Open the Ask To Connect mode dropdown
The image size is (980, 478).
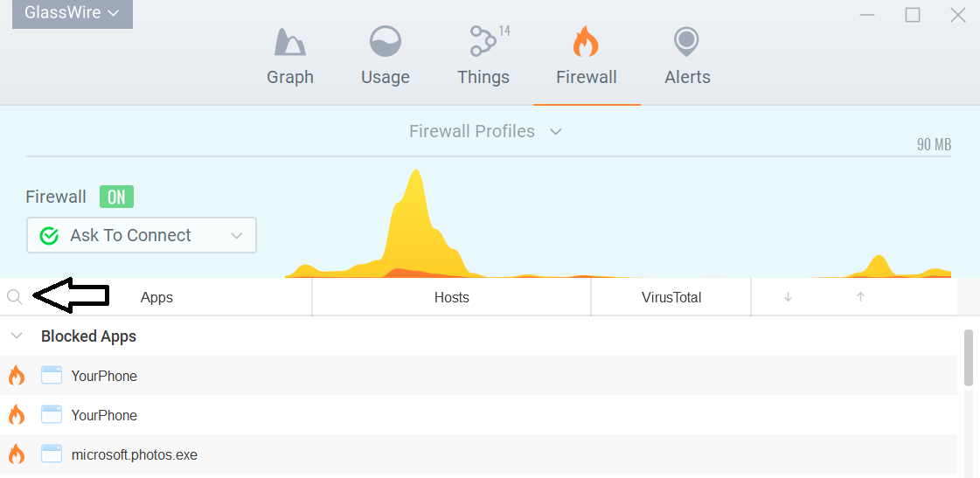(x=142, y=235)
